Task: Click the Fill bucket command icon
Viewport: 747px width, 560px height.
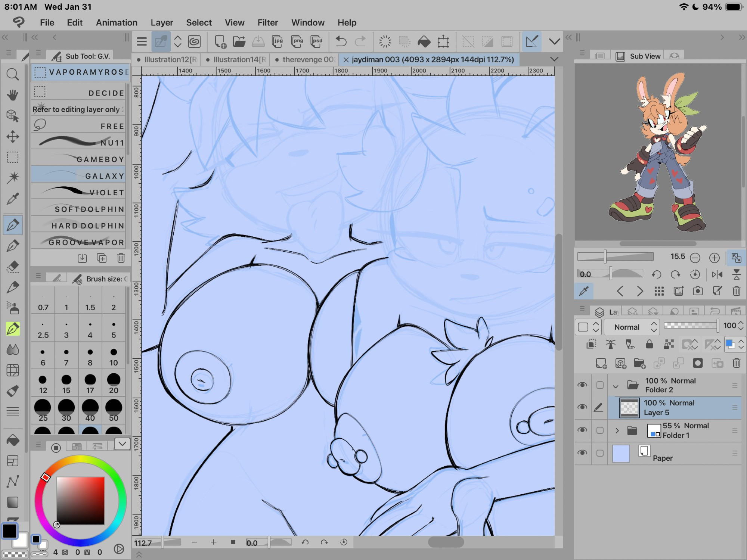Action: [x=424, y=41]
